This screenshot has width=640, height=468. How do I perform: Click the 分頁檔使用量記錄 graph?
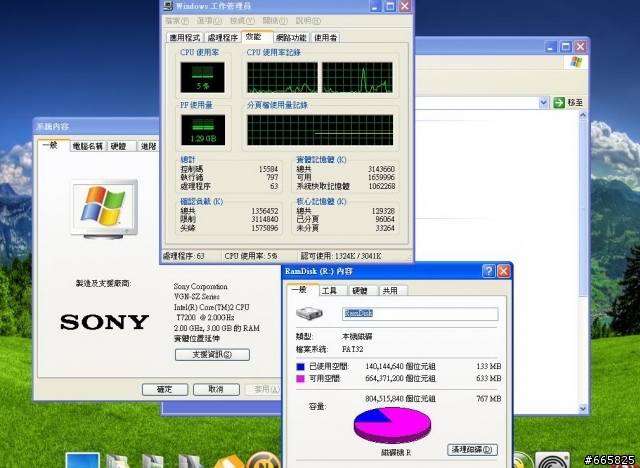pos(320,130)
